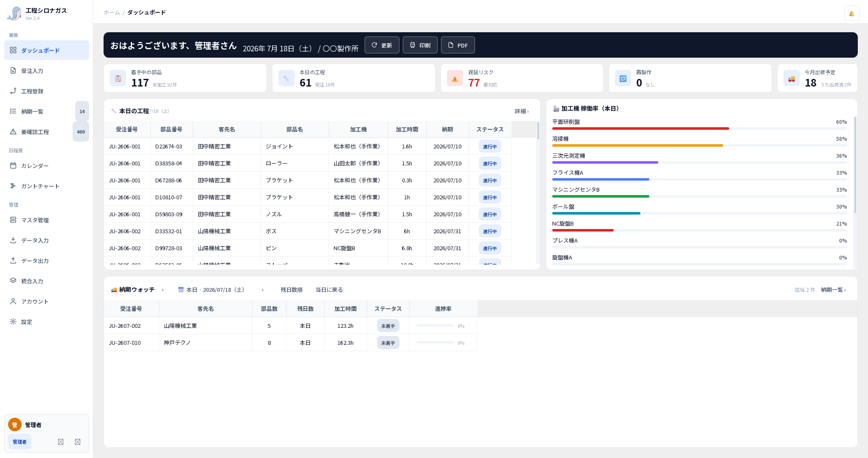
Task: Click the 納期一覧 link in 納期ウォッチ
Action: click(x=833, y=290)
